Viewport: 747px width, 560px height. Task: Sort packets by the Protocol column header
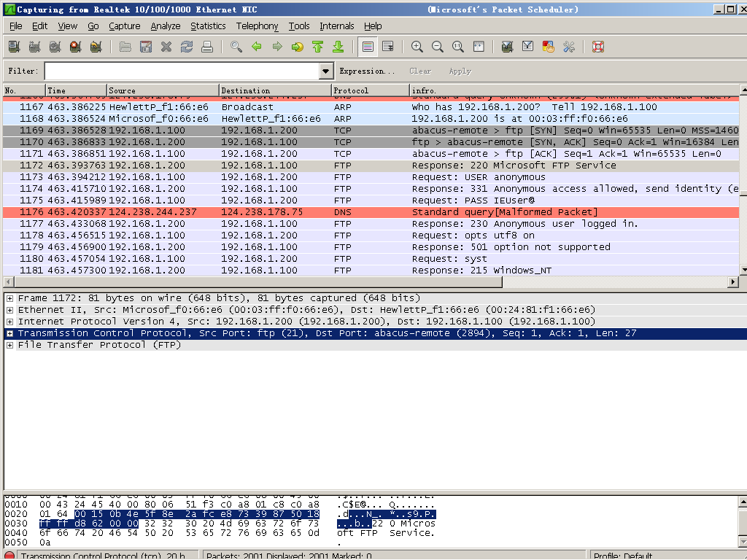point(370,90)
